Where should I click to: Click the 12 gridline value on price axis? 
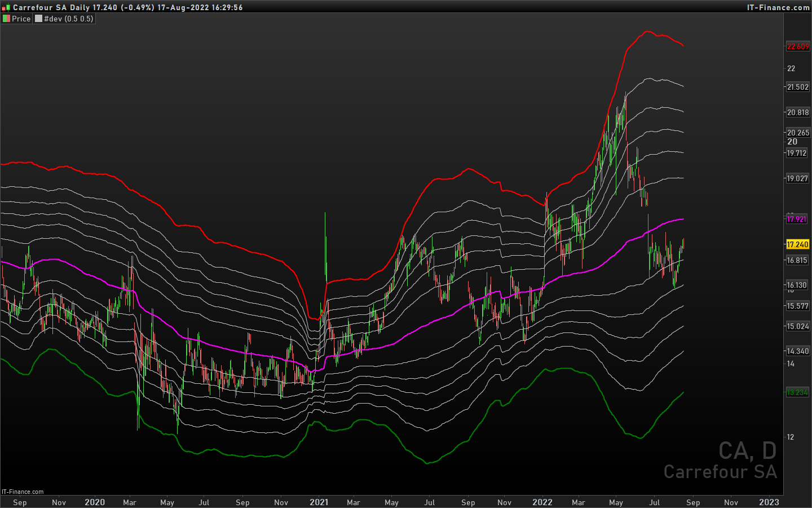[x=791, y=437]
